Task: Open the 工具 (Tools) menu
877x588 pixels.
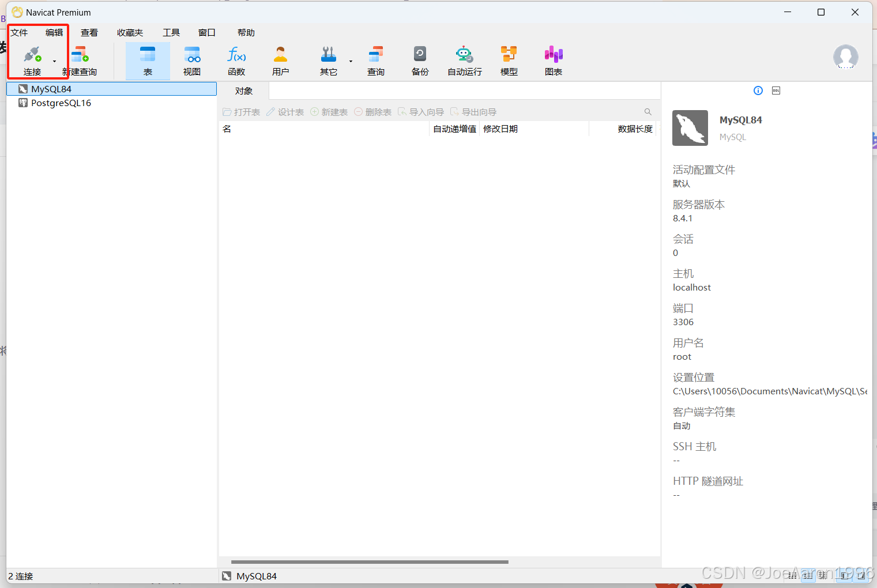Action: [171, 33]
